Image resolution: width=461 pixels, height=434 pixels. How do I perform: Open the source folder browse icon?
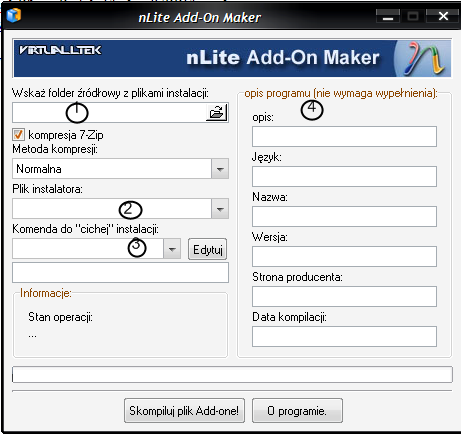(x=217, y=112)
